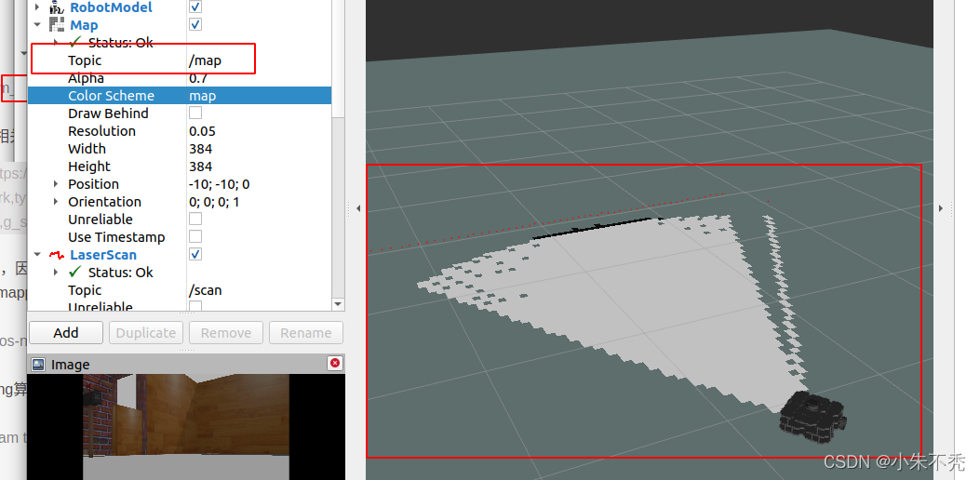The width and height of the screenshot is (980, 480).
Task: Collapse the right panel arrow handle
Action: point(941,208)
